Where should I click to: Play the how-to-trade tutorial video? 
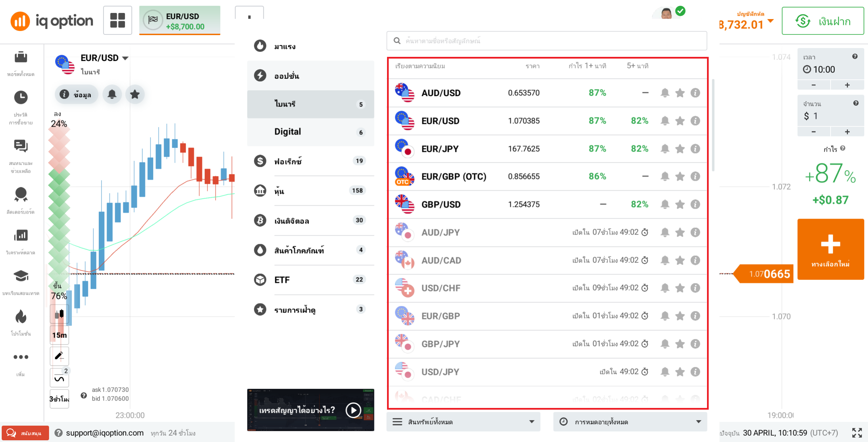point(353,410)
